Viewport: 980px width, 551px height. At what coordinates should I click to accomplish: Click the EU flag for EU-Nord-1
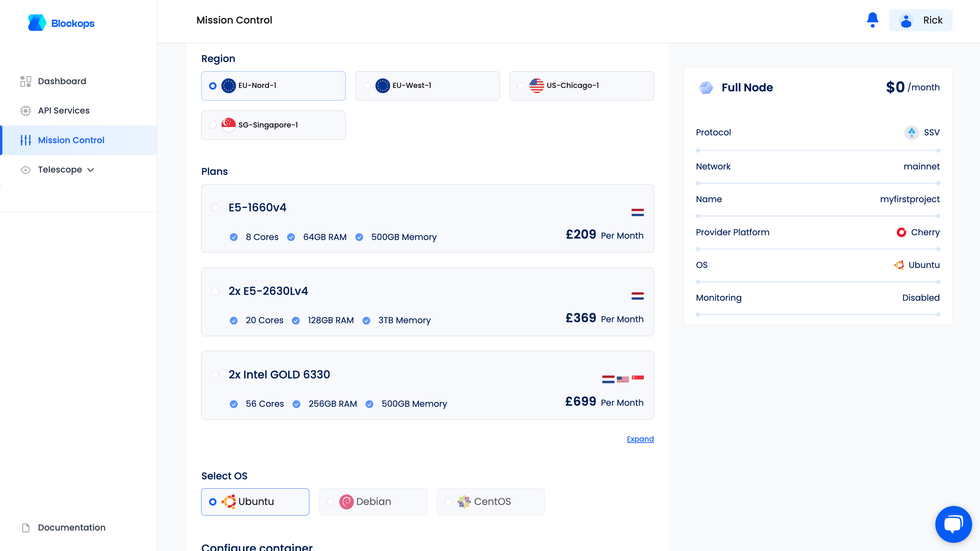pyautogui.click(x=229, y=86)
